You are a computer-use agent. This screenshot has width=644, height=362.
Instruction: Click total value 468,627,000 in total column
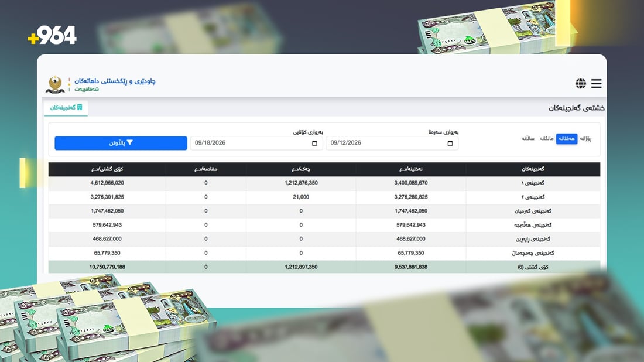(x=107, y=239)
